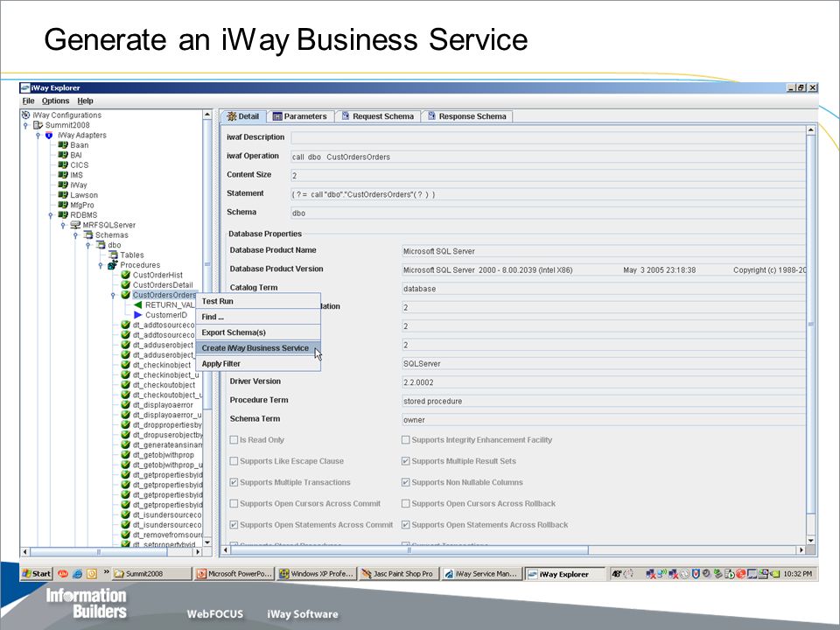Open Summit2008 folder taskbar button

[x=152, y=574]
